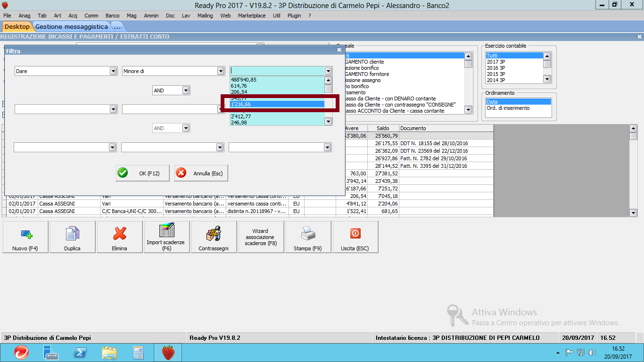Open third row operator dropdown
This screenshot has height=362, width=644.
pyautogui.click(x=220, y=148)
